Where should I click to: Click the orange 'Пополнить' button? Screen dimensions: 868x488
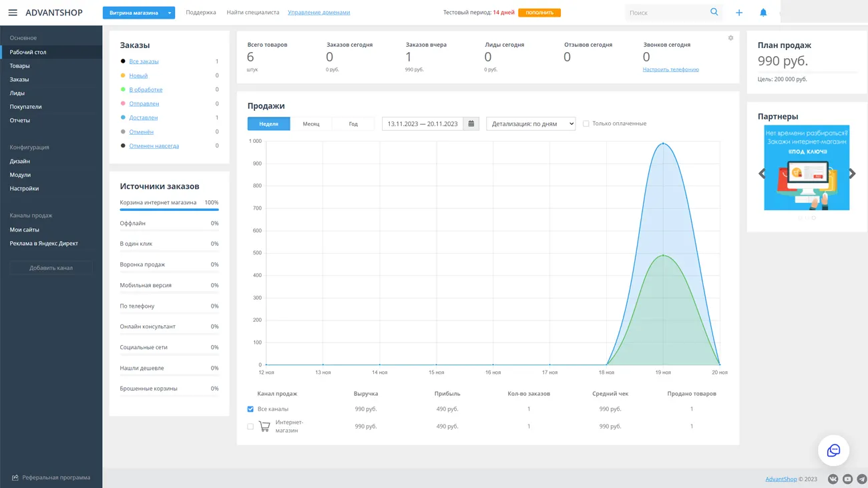pos(539,13)
